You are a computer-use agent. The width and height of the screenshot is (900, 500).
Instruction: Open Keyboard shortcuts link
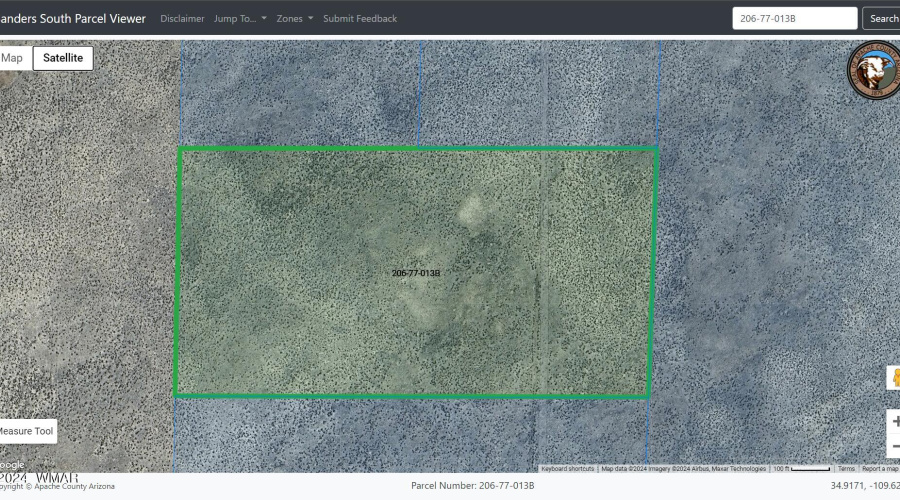(567, 469)
